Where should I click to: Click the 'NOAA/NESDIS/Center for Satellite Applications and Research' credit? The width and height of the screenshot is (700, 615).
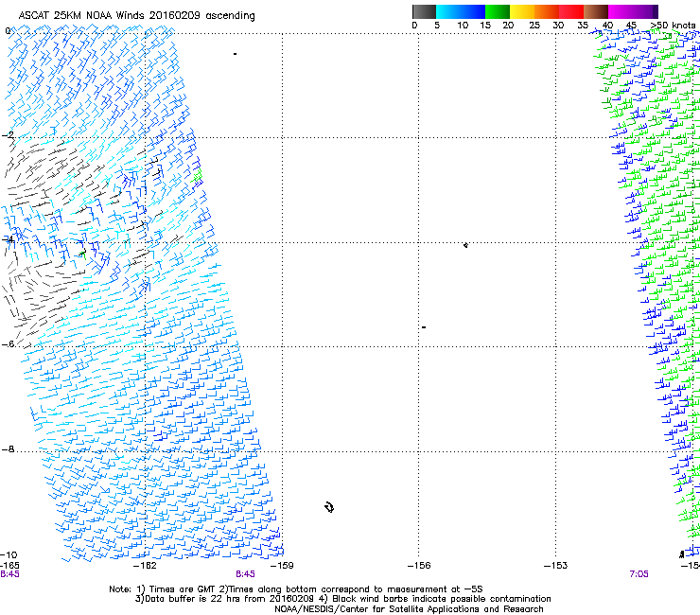(x=409, y=609)
